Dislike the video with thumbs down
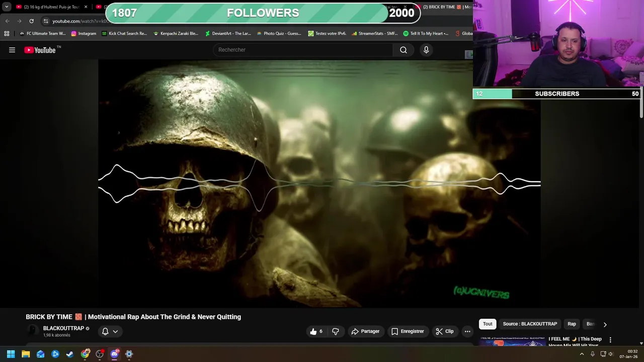644x362 pixels. [336, 331]
